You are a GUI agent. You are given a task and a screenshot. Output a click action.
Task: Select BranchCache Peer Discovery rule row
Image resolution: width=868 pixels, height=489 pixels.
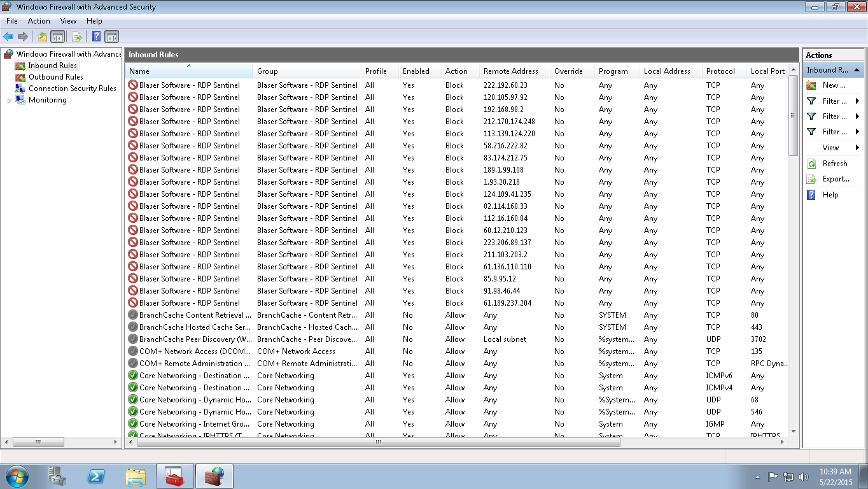(457, 339)
